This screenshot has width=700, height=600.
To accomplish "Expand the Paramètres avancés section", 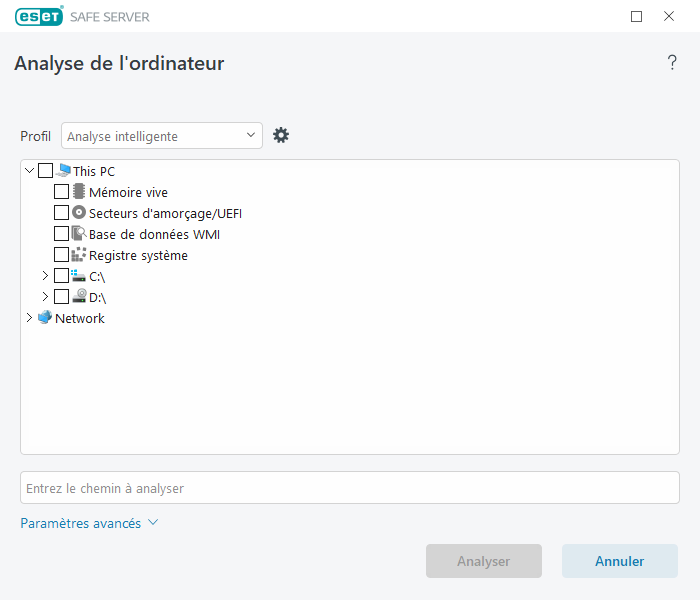I will coord(89,523).
